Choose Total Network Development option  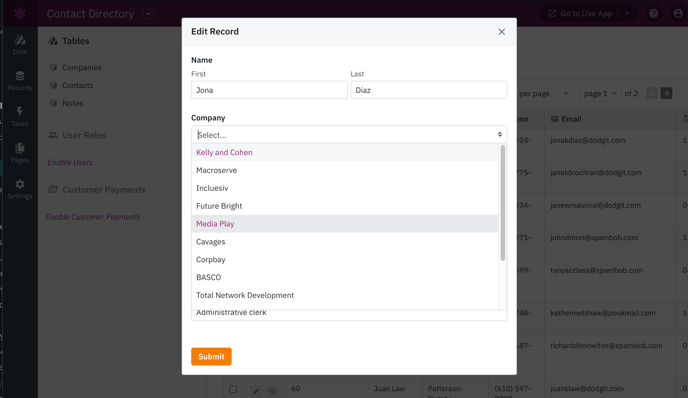click(345, 295)
